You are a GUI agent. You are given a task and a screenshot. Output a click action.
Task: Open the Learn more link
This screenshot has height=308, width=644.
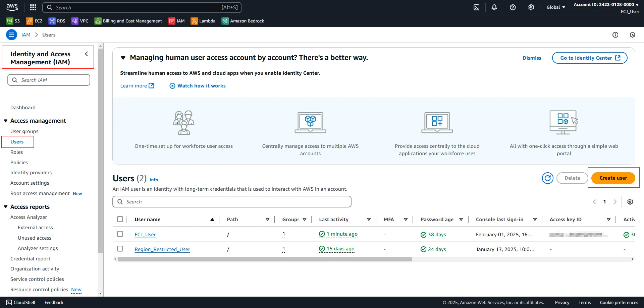tap(137, 86)
